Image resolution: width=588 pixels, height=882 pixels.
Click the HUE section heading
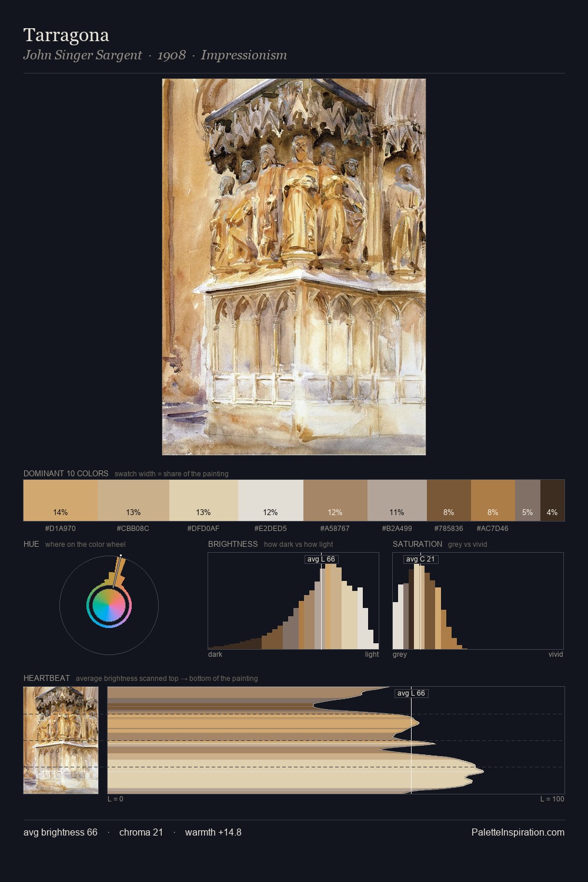(x=31, y=544)
